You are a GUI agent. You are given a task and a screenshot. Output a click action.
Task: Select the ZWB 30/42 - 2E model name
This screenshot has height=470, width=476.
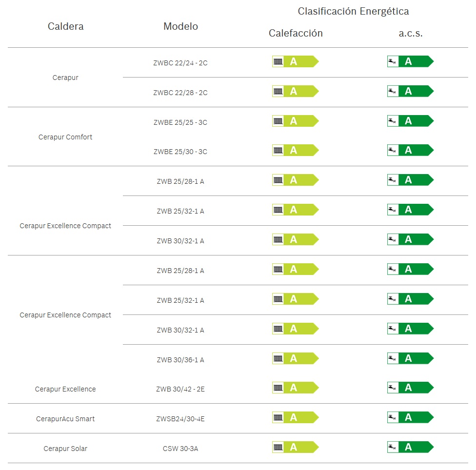(180, 389)
